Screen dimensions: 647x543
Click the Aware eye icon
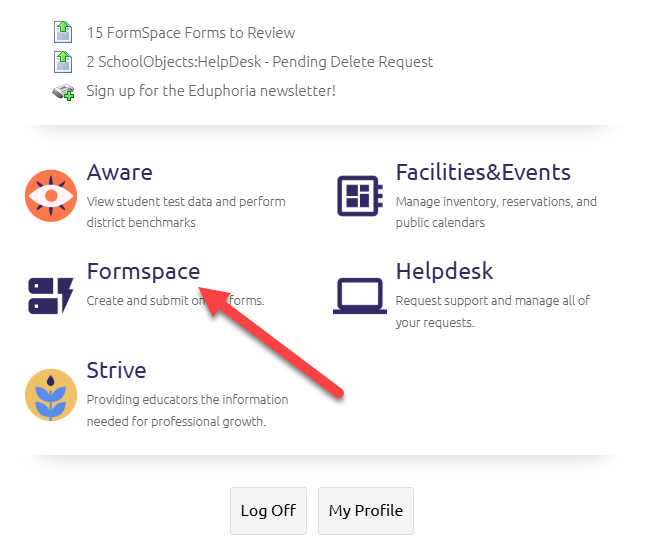51,196
